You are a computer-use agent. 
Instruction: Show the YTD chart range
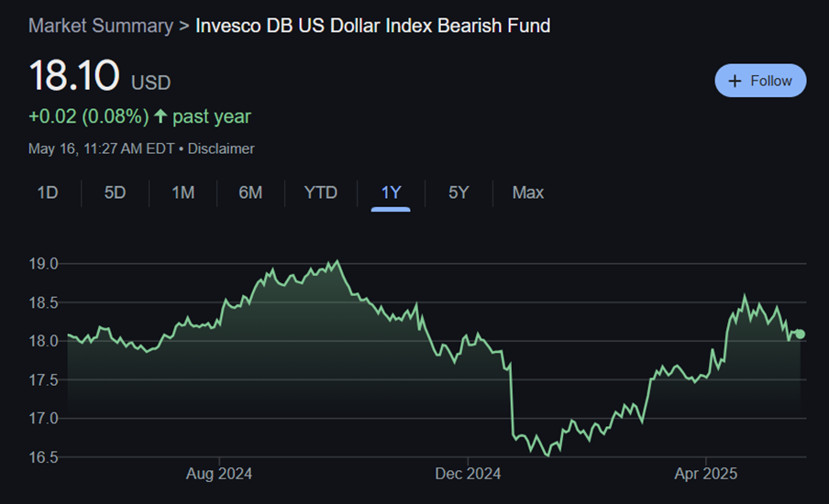click(320, 192)
